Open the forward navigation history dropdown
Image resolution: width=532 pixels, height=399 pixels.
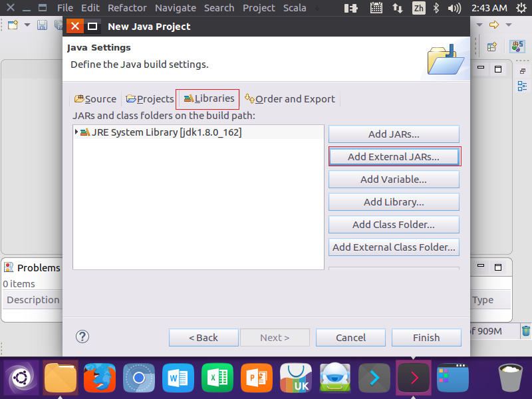click(x=509, y=25)
